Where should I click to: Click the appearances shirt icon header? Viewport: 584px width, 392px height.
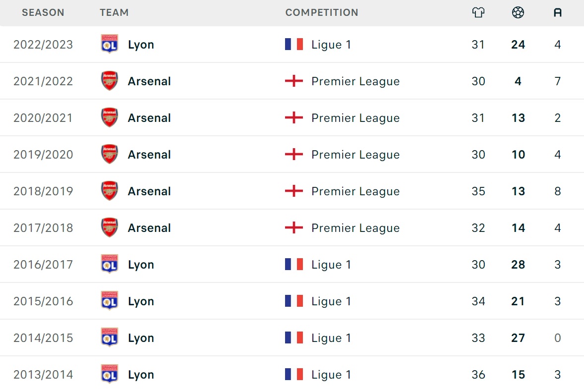478,13
